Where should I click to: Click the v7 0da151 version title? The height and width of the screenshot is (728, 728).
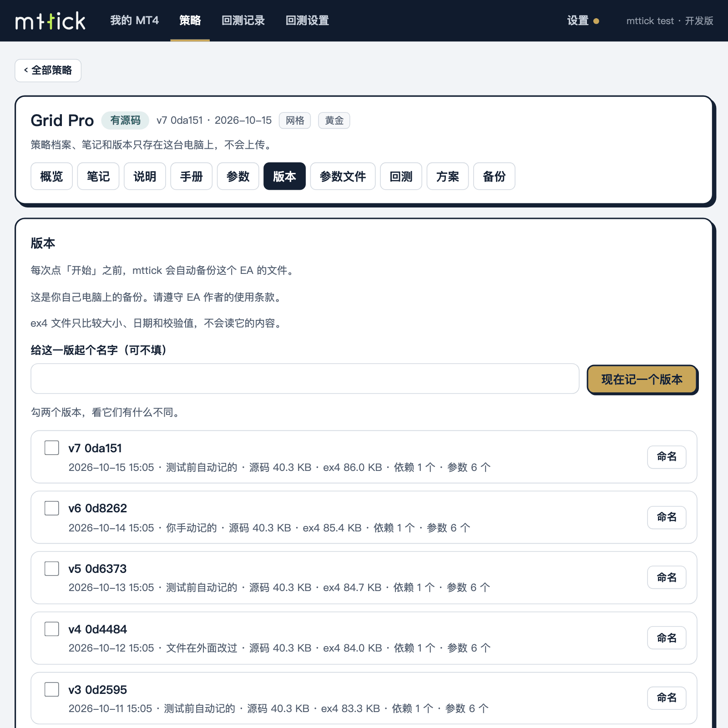point(95,448)
